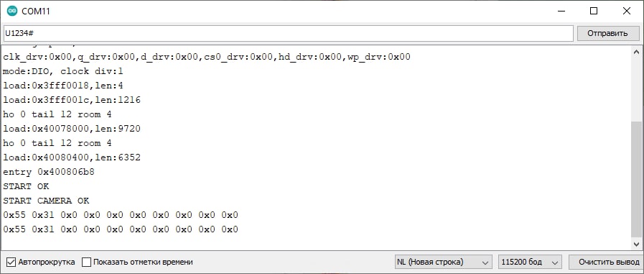Click the vertical scrollbar thumb

point(636,179)
